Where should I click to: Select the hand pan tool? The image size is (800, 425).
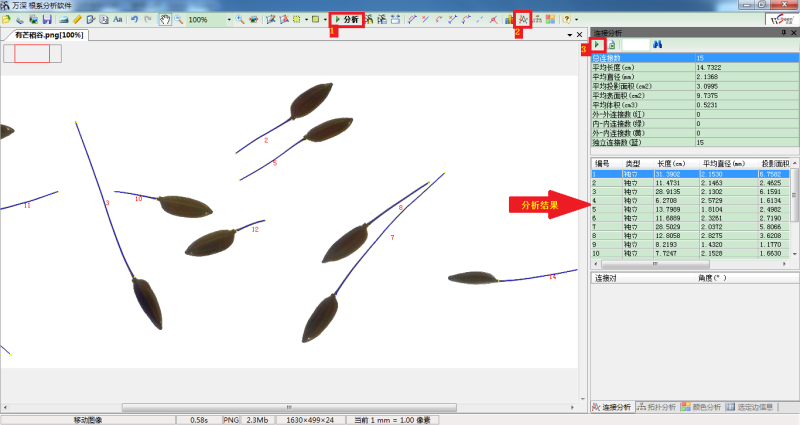[x=163, y=19]
